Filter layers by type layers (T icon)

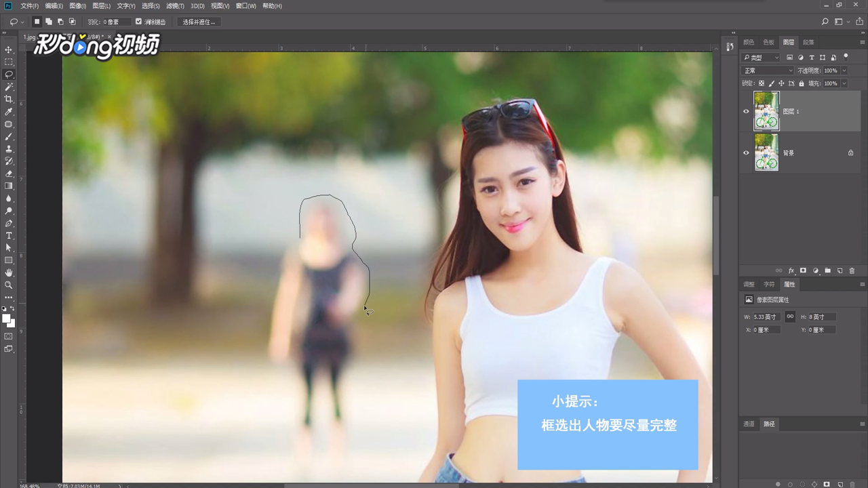pyautogui.click(x=811, y=58)
